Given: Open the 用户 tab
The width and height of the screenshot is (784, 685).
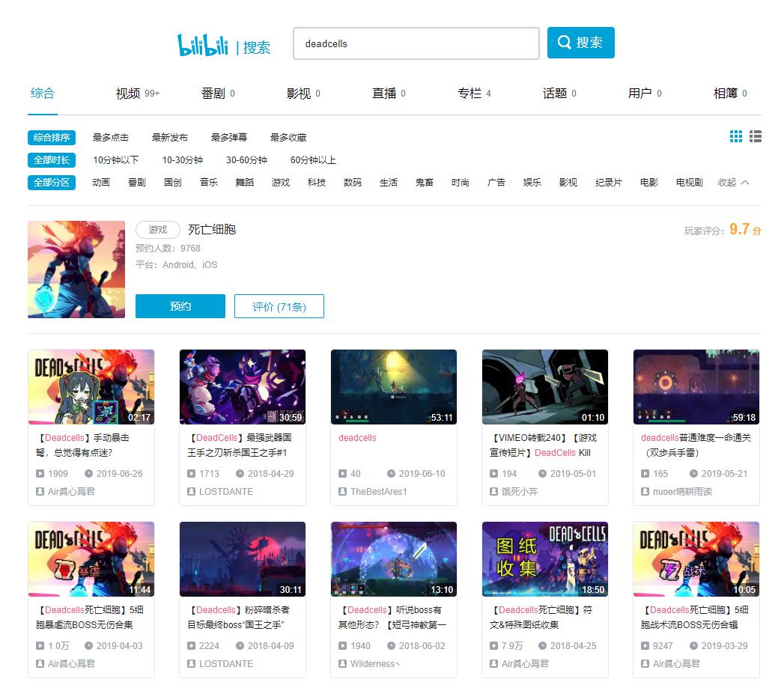Looking at the screenshot, I should [645, 94].
